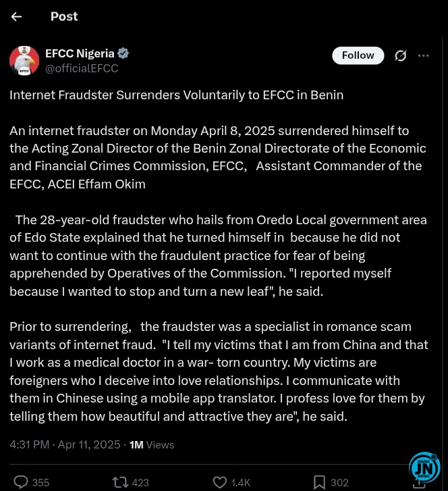This screenshot has height=491, width=448.
Task: Like the post with the heart icon
Action: tap(220, 482)
